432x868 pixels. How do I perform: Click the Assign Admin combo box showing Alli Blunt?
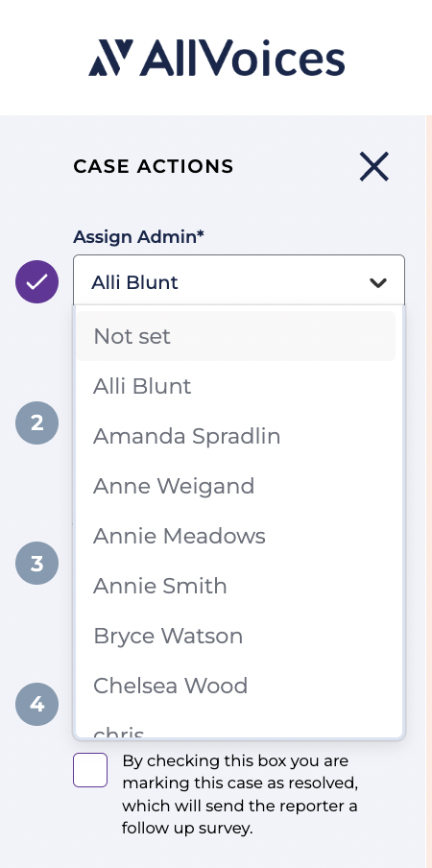tap(239, 281)
